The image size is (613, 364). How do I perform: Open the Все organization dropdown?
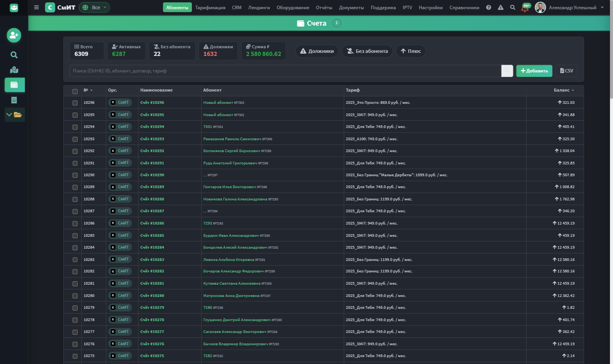(94, 7)
